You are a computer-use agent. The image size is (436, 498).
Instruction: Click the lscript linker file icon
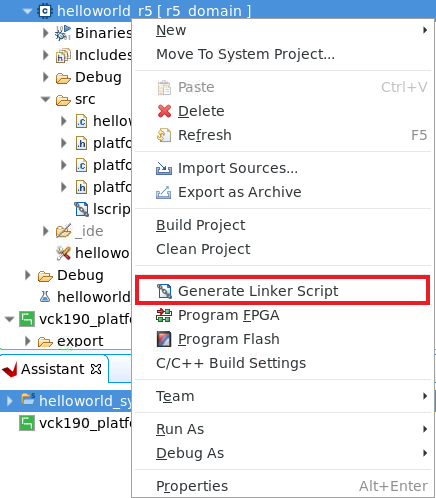click(x=81, y=209)
